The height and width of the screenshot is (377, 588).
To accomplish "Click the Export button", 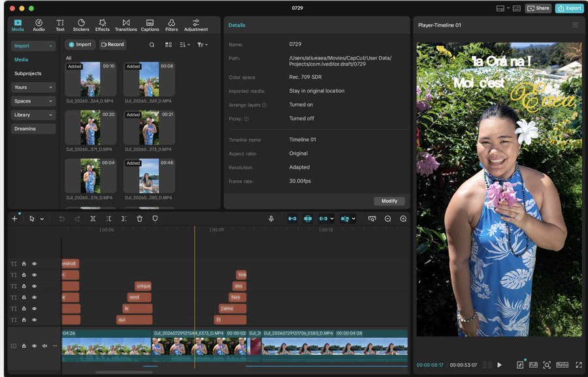I will click(569, 8).
